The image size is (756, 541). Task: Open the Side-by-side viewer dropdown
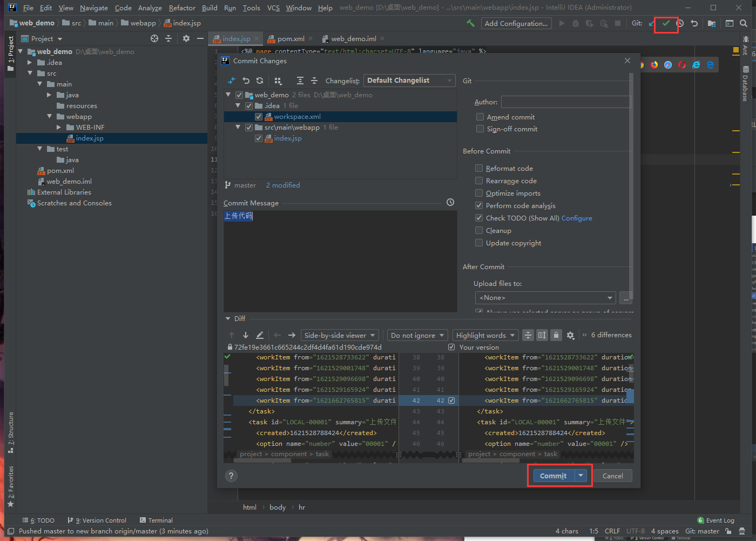tap(339, 335)
